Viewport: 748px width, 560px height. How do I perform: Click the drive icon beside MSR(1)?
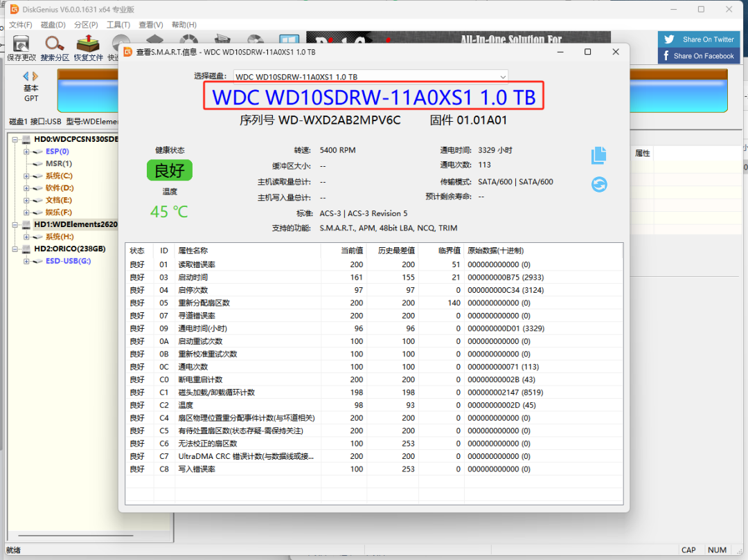37,164
